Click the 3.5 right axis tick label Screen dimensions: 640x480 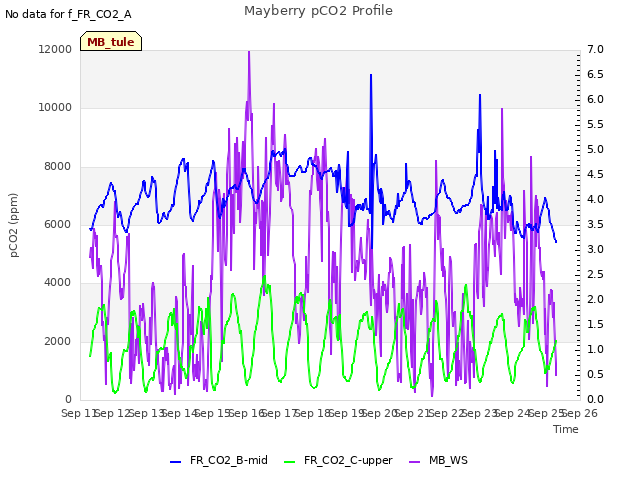(596, 224)
